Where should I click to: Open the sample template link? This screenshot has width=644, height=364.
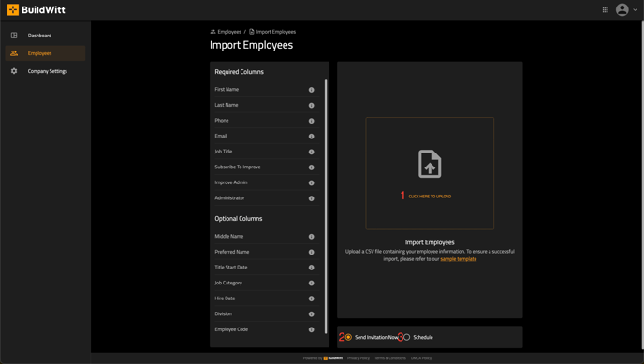[x=459, y=259]
